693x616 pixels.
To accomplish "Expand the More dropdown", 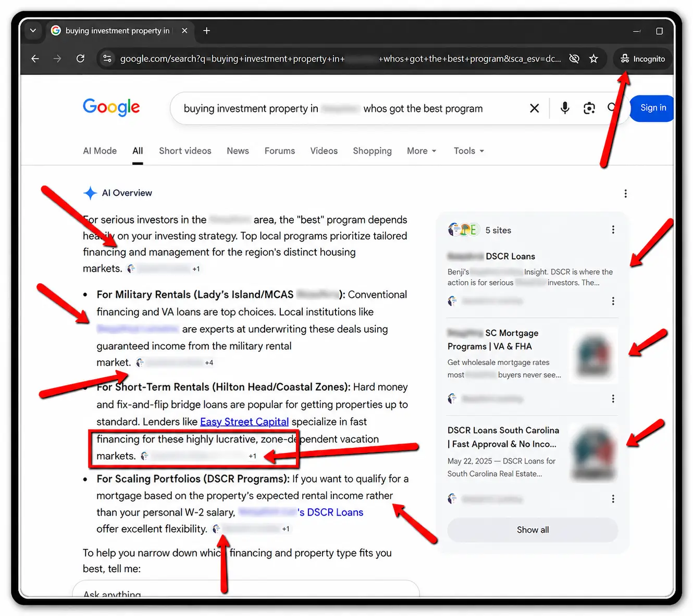I will point(422,151).
